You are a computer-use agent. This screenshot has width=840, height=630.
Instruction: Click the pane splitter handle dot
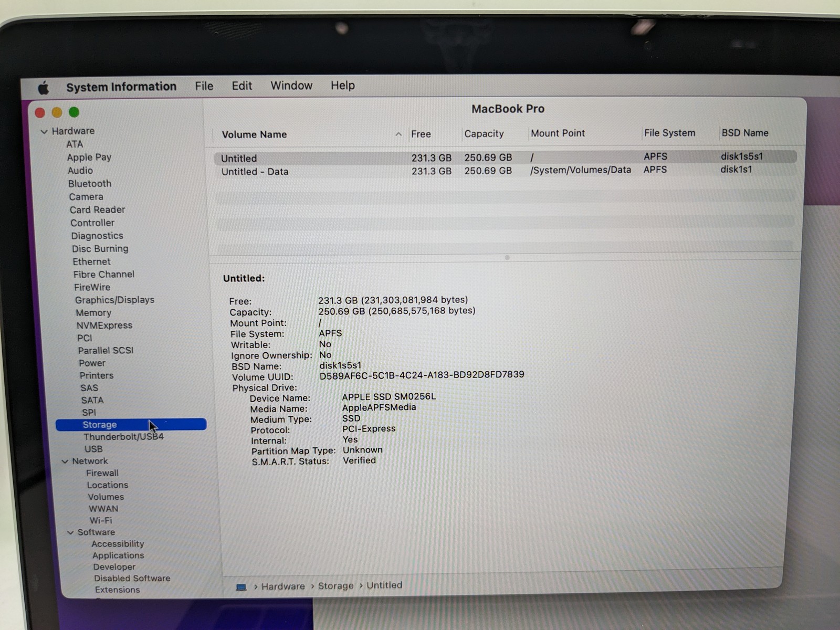coord(507,258)
